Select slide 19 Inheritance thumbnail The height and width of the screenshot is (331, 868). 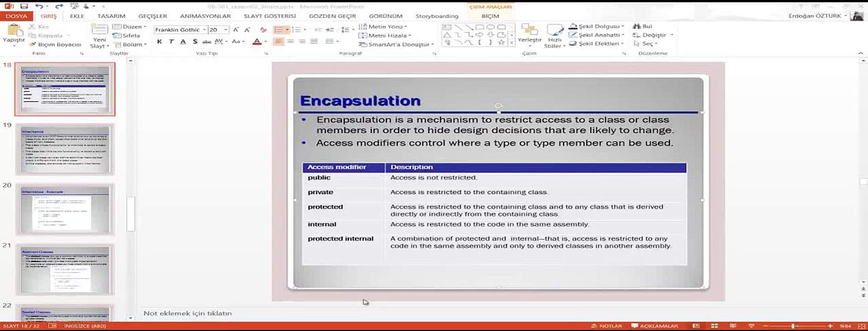pos(65,149)
